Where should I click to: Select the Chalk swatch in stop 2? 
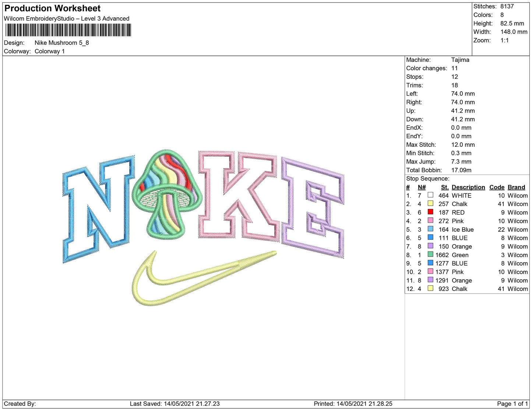[430, 203]
